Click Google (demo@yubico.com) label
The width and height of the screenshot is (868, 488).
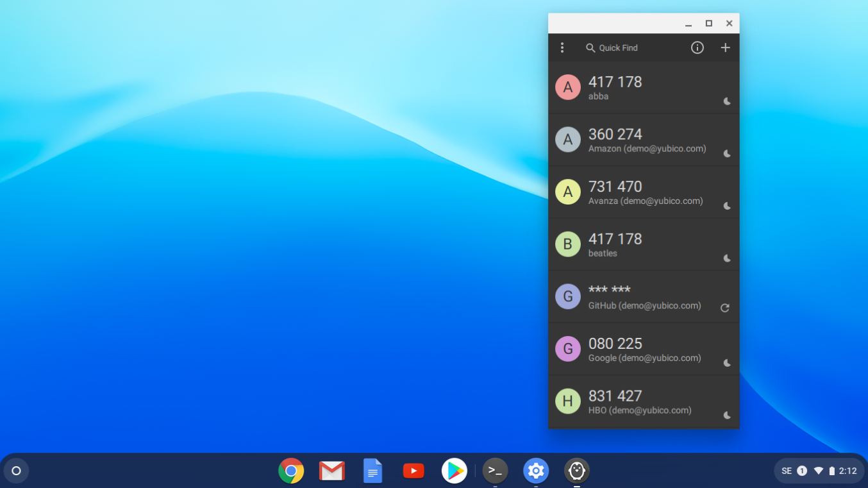click(x=645, y=358)
